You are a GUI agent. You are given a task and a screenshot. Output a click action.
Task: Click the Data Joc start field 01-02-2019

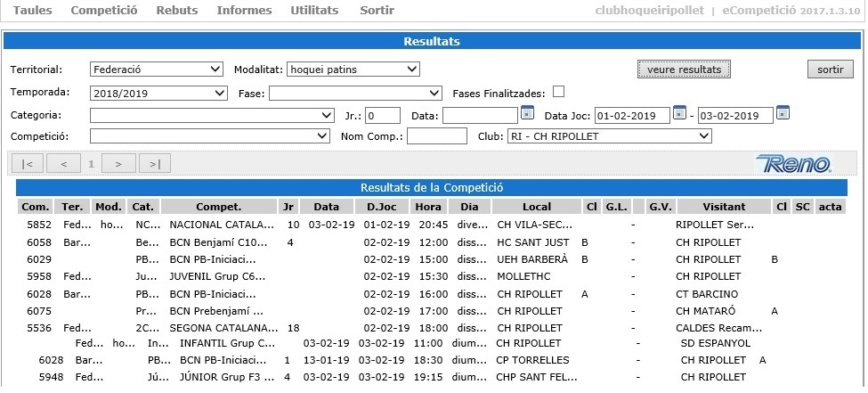coord(633,116)
